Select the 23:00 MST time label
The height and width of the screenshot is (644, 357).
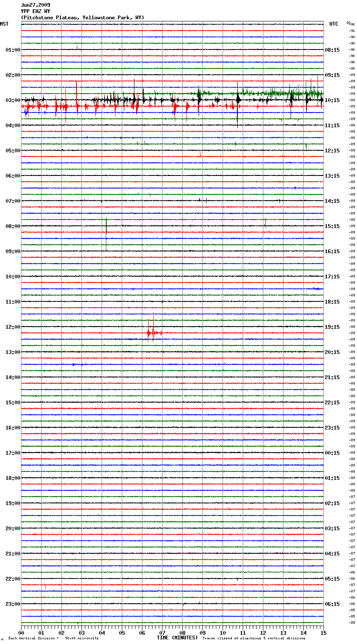[13, 604]
